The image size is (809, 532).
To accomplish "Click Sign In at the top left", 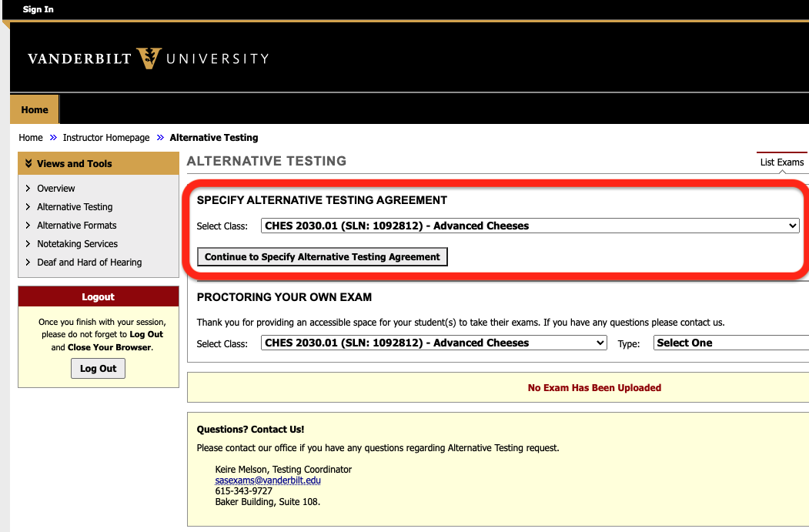I will point(38,9).
